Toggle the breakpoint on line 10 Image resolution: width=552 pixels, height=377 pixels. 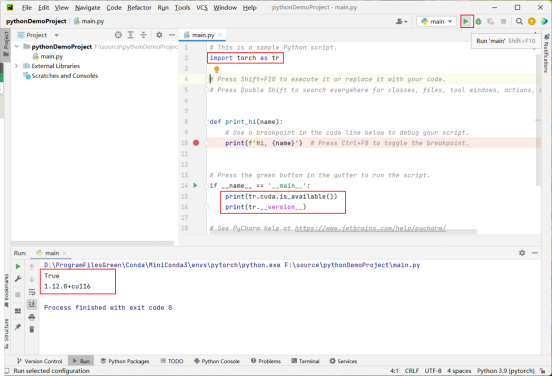click(196, 143)
